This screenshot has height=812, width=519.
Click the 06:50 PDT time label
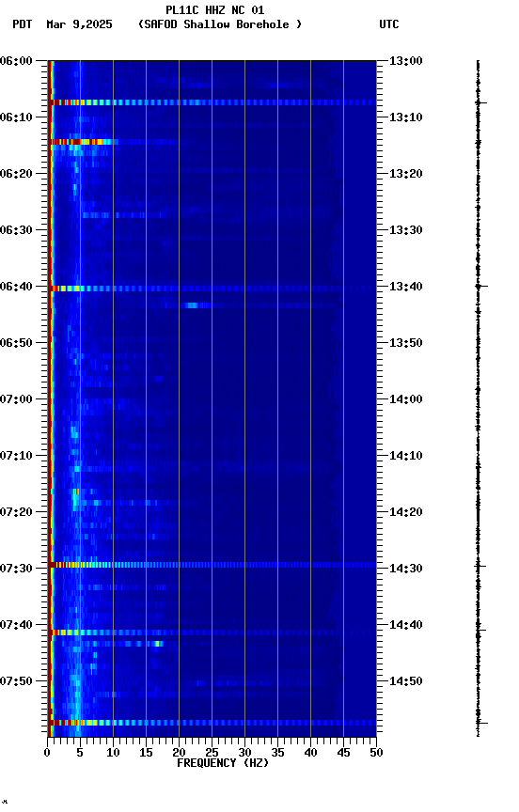tap(16, 343)
